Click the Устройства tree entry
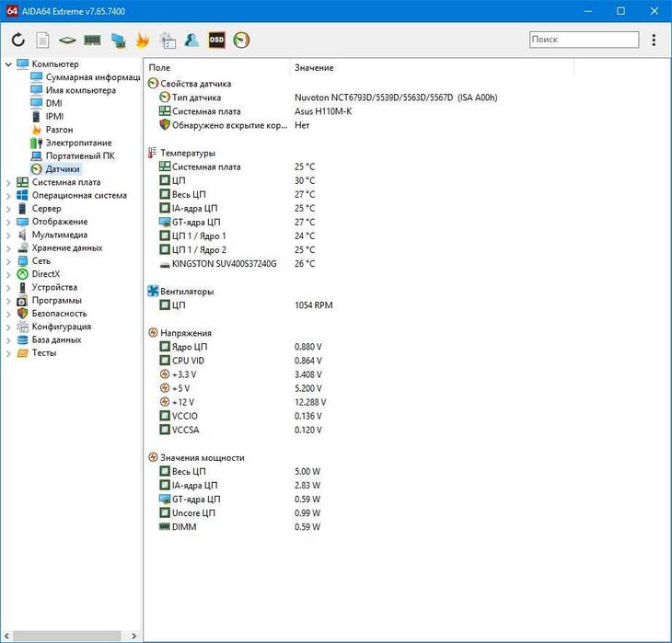 pos(54,287)
